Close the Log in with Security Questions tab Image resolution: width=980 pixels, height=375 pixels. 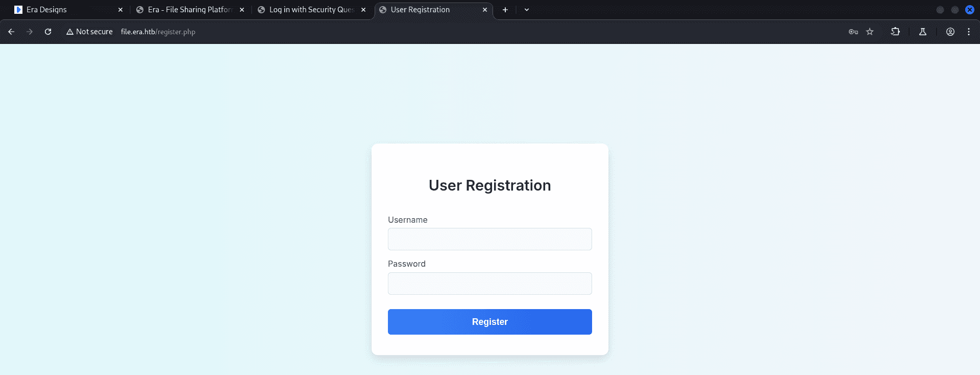(363, 10)
